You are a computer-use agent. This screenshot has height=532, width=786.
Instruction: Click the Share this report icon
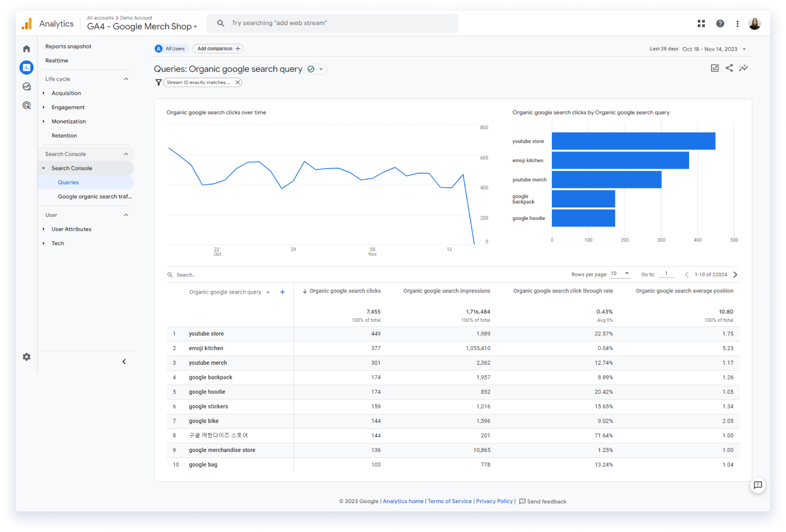click(729, 68)
